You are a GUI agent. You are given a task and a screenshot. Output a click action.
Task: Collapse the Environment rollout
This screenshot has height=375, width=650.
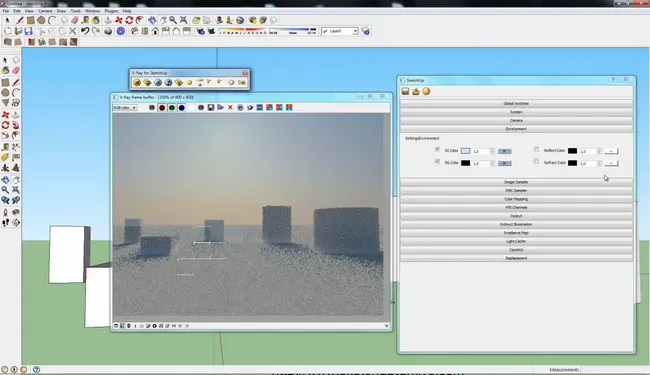coord(516,129)
